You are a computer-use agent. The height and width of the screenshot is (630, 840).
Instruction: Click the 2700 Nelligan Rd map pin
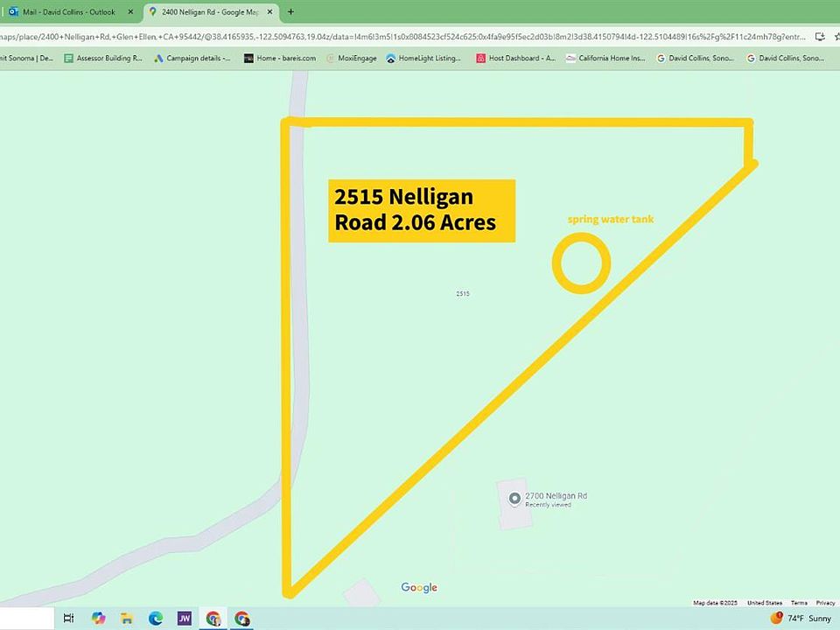pyautogui.click(x=514, y=499)
